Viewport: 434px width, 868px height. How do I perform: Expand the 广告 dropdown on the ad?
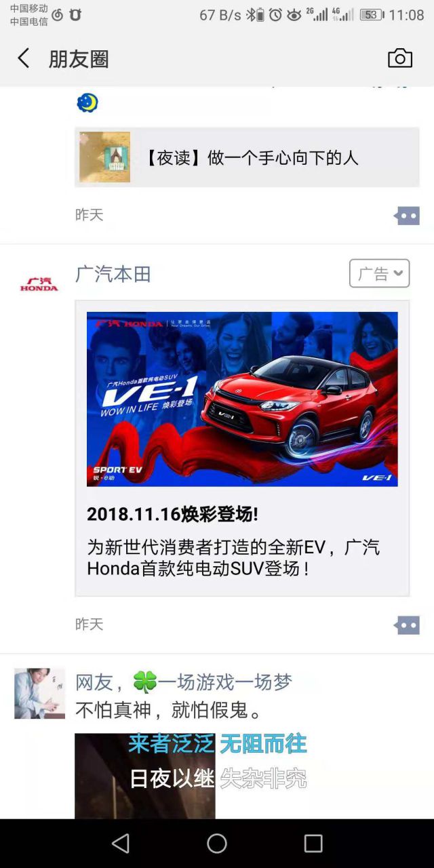click(380, 274)
